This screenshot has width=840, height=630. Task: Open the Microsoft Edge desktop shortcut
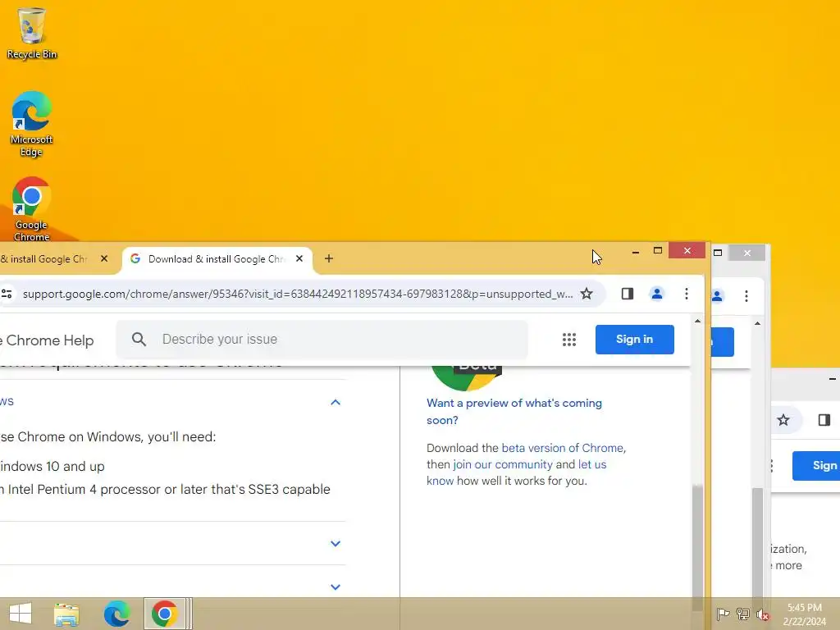point(32,124)
